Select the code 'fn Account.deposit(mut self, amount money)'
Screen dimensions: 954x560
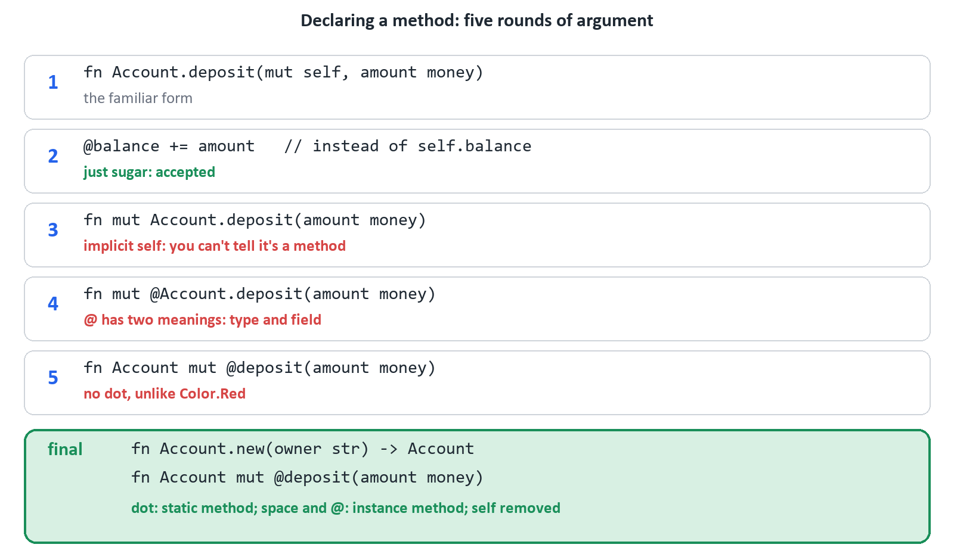coord(283,72)
